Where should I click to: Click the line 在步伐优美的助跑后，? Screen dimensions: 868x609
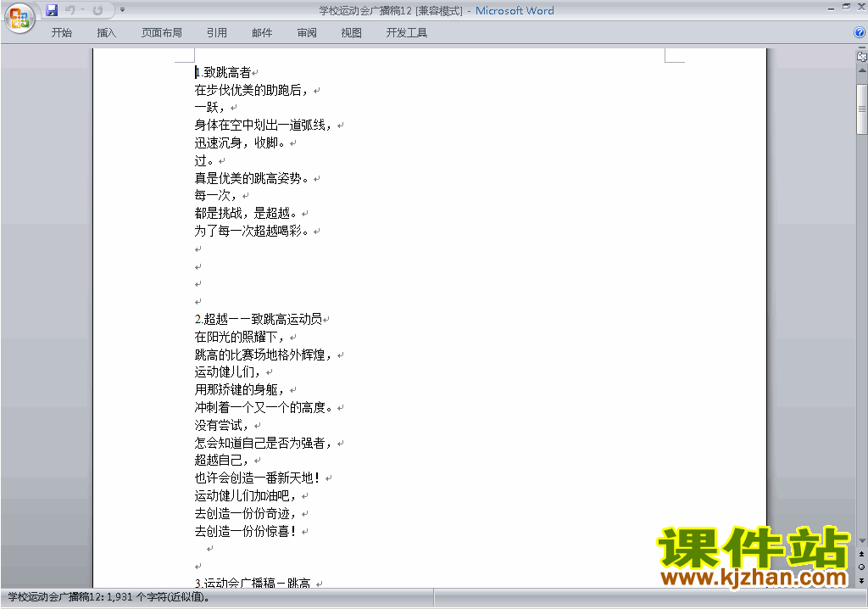coord(251,90)
